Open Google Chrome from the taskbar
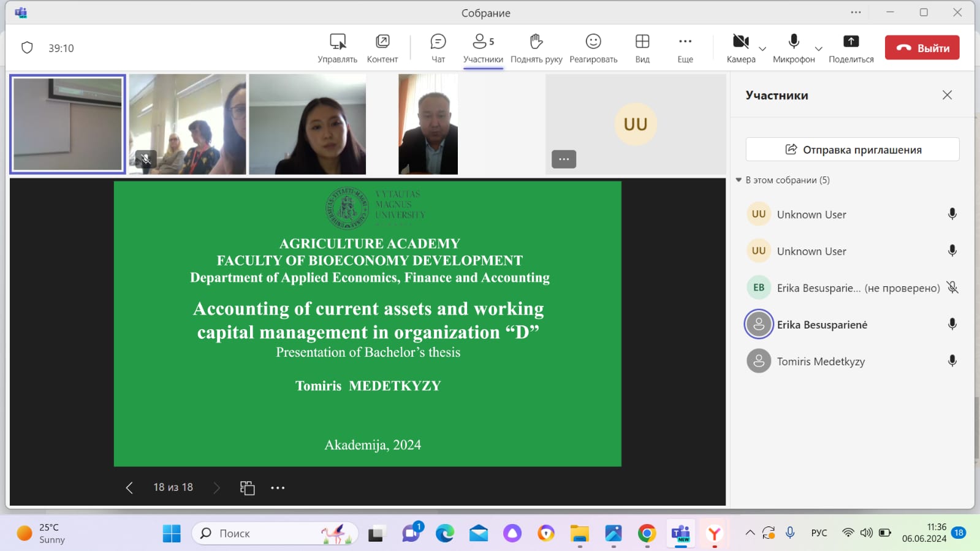The image size is (980, 551). pos(647,534)
